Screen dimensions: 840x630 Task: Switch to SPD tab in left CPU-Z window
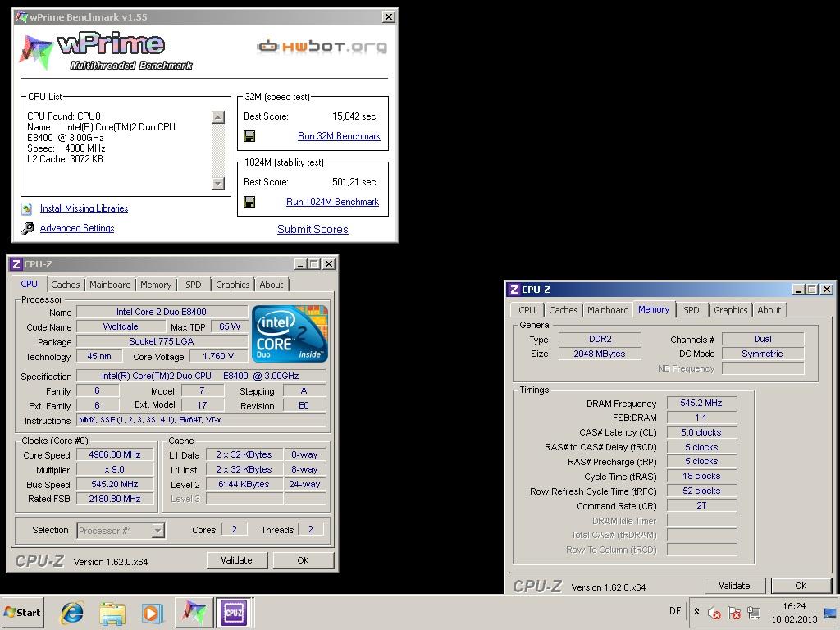194,285
